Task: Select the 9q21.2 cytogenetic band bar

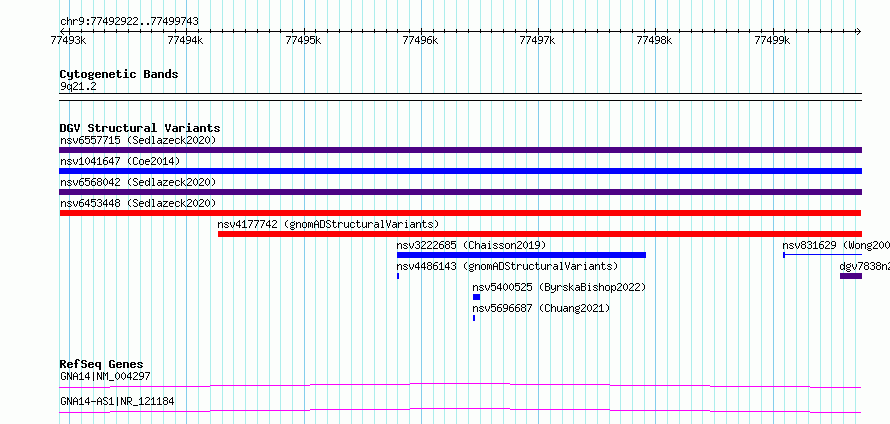Action: [x=460, y=97]
